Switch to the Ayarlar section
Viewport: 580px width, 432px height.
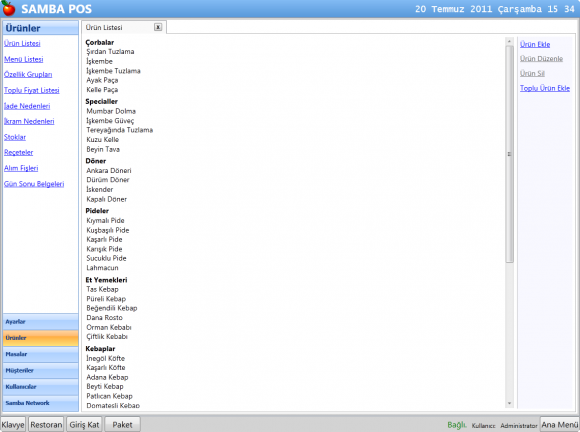click(x=41, y=322)
